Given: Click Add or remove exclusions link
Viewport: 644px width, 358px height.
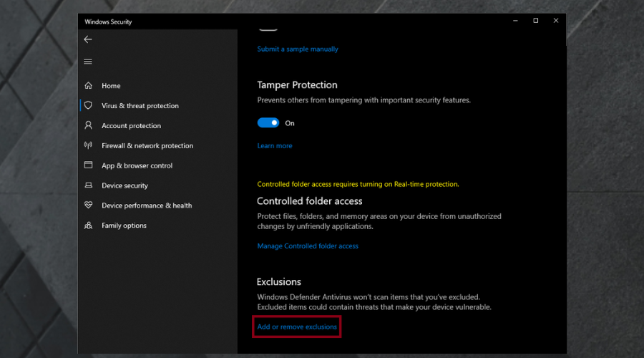Looking at the screenshot, I should click(x=297, y=327).
